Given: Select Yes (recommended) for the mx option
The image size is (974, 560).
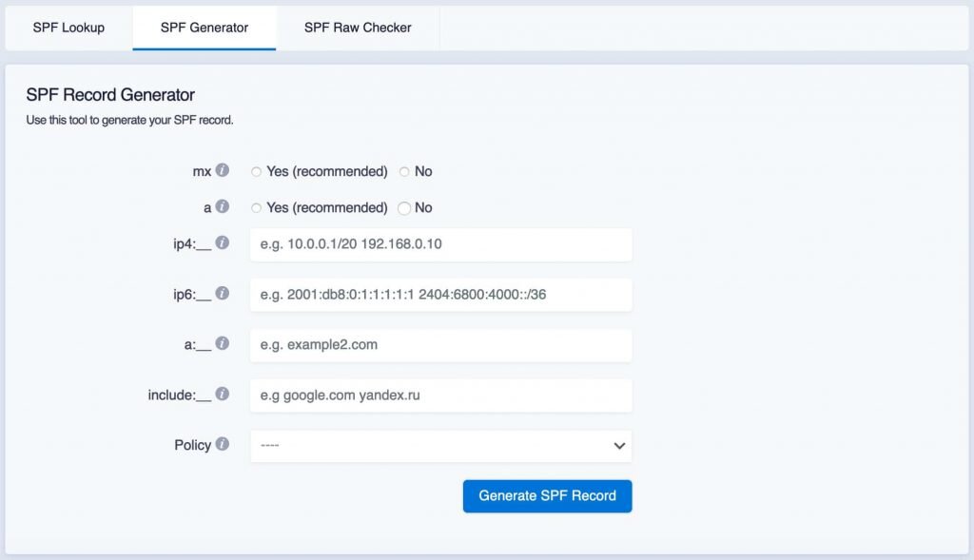Looking at the screenshot, I should pyautogui.click(x=256, y=171).
